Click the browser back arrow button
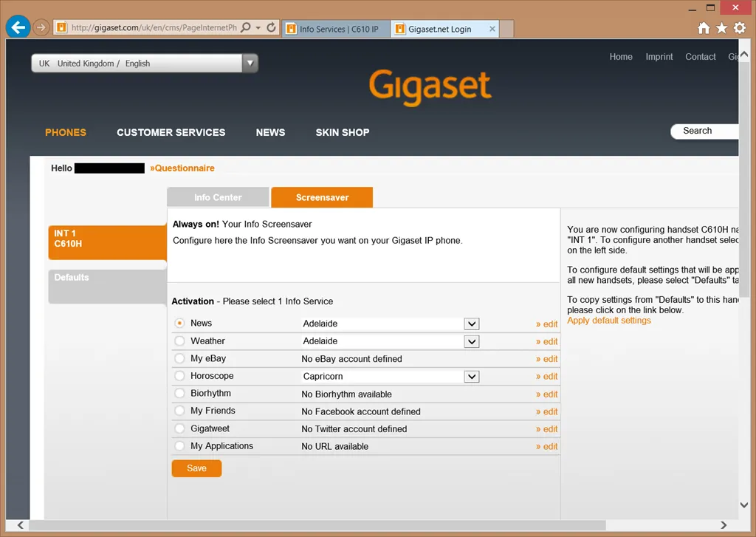This screenshot has height=537, width=756. pos(18,27)
